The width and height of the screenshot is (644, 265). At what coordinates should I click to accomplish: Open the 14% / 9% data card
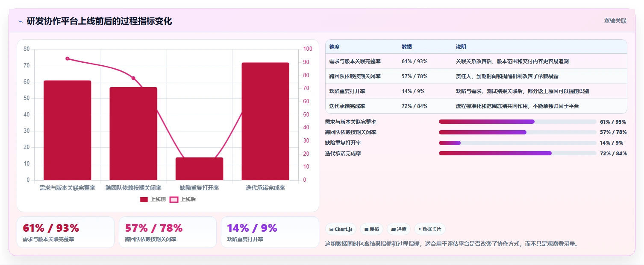(x=270, y=232)
